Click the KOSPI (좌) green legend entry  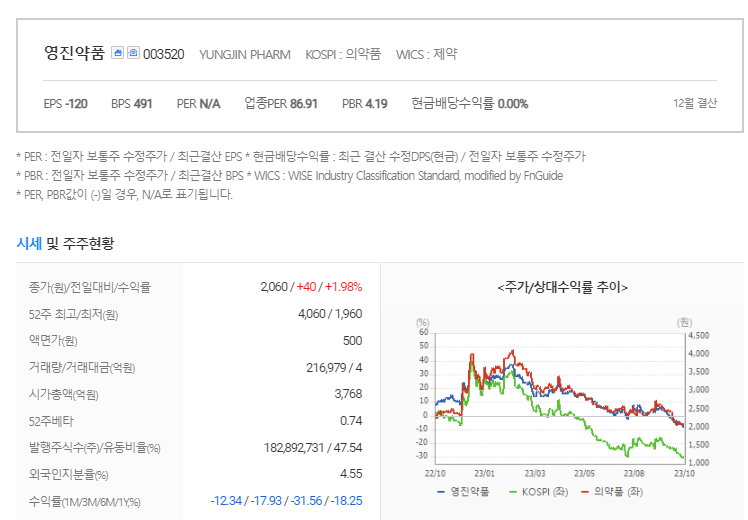click(539, 491)
